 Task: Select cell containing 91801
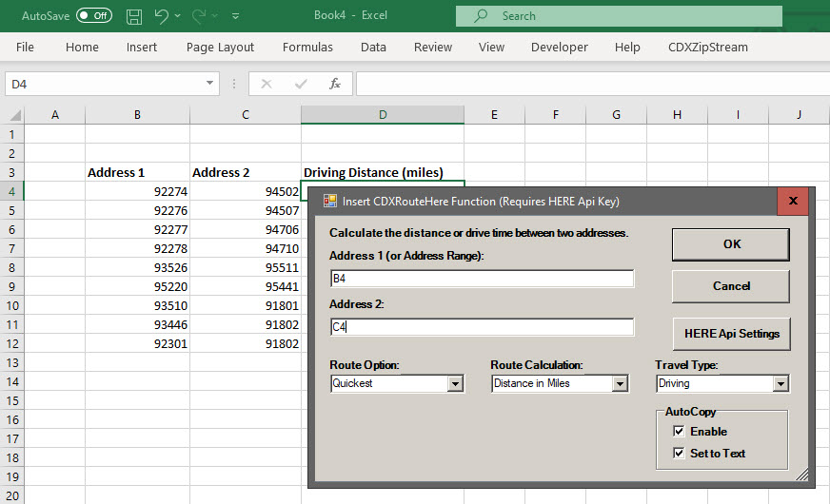245,305
